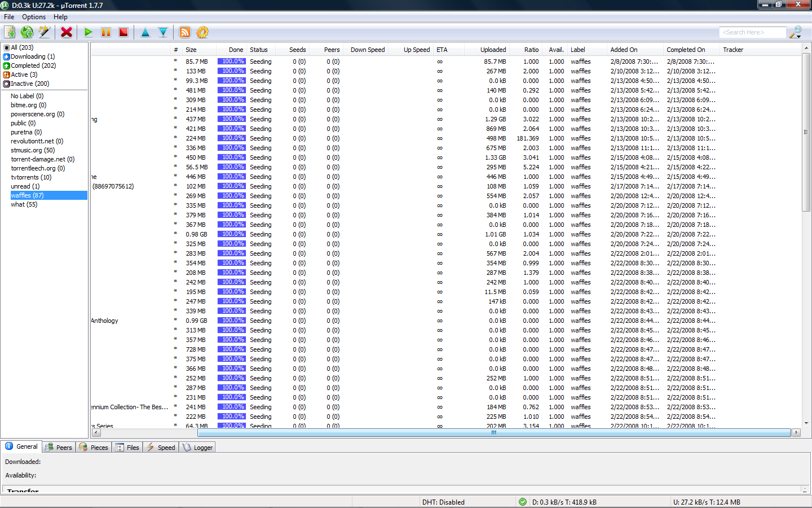
Task: Click the vertical scrollbar thumb in torrent list
Action: 806,132
